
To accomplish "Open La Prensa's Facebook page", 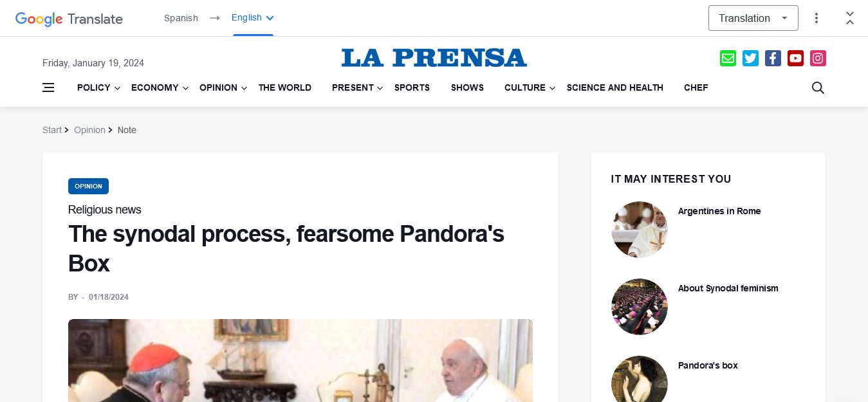I will [773, 59].
